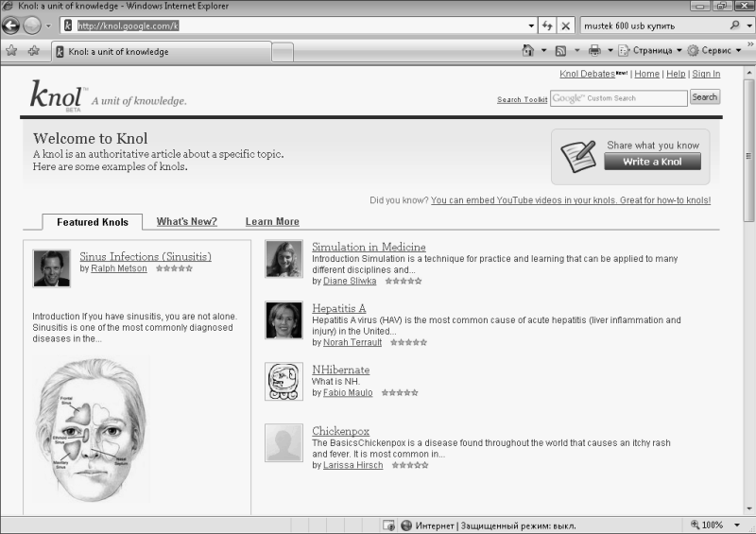Screen dimensions: 756x534
Task: Open Simulation in Medicine article
Action: click(369, 247)
